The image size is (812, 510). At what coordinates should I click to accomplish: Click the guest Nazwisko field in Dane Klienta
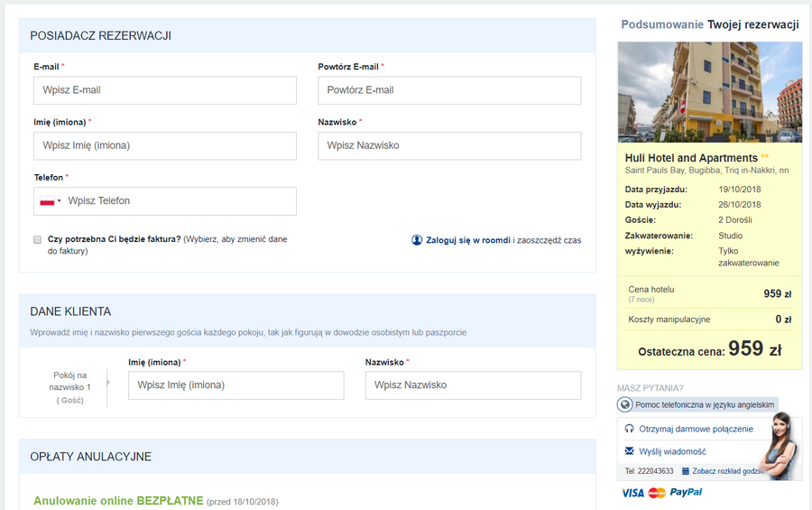[474, 385]
